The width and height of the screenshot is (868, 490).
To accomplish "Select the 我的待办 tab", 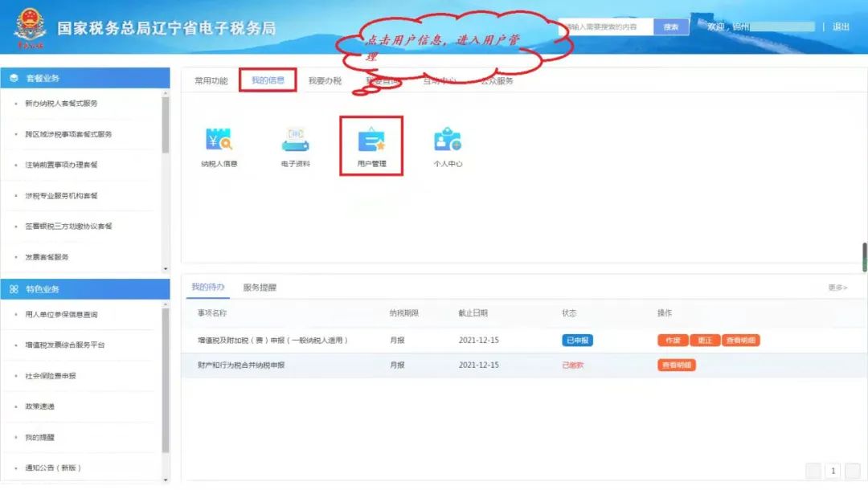I will point(207,287).
